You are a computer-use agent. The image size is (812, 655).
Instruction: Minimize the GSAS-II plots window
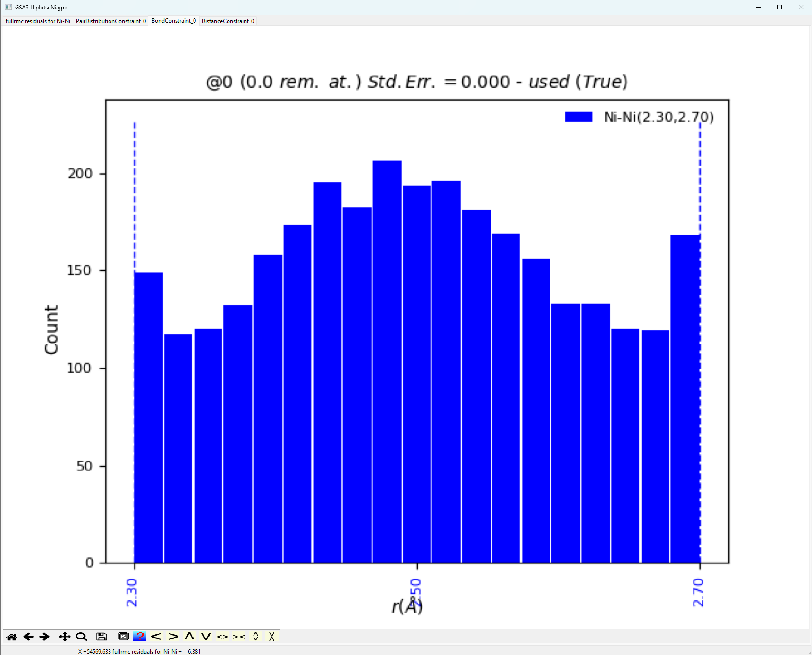758,7
